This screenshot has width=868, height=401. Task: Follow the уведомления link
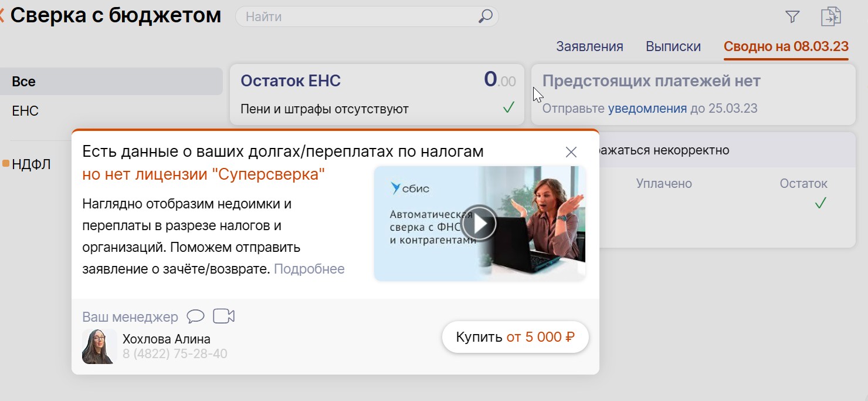tap(647, 109)
